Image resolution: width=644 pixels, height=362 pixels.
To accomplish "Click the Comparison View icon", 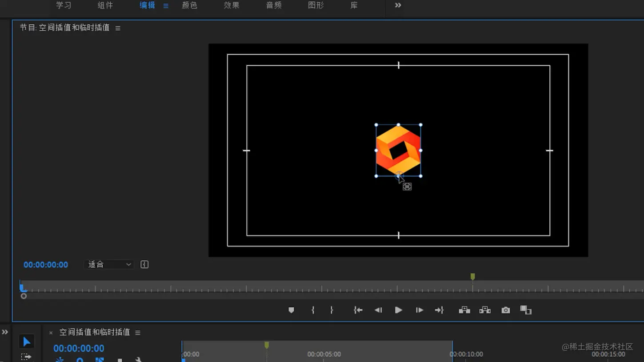I will tap(526, 310).
